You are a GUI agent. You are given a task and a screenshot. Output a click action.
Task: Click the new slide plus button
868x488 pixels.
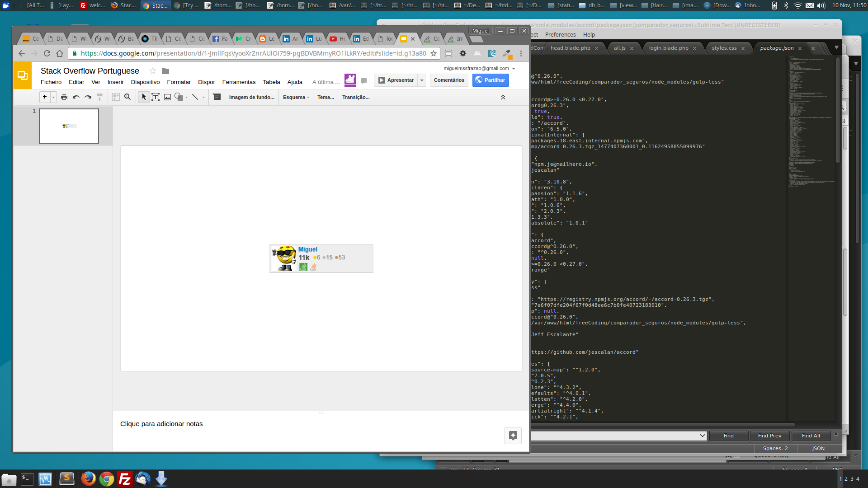point(45,97)
